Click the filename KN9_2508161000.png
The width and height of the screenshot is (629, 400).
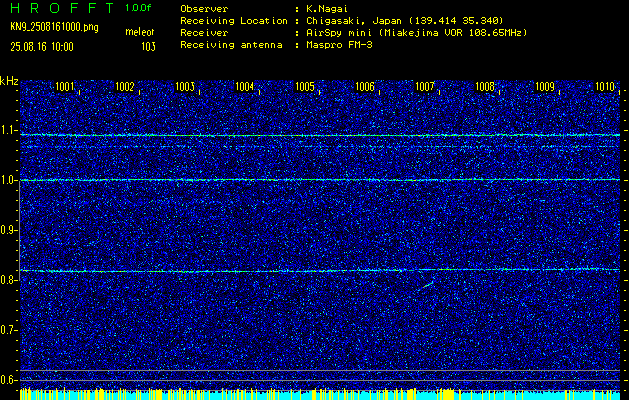[54, 28]
